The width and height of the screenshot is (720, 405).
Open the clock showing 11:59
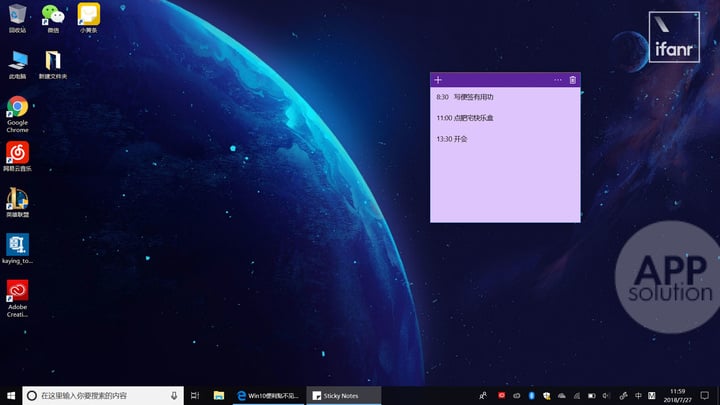tap(677, 395)
